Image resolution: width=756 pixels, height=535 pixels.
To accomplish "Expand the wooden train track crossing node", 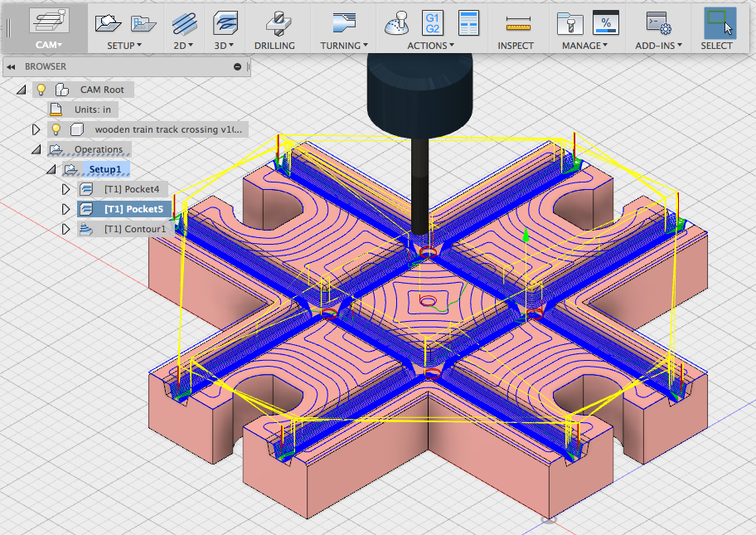I will [36, 129].
